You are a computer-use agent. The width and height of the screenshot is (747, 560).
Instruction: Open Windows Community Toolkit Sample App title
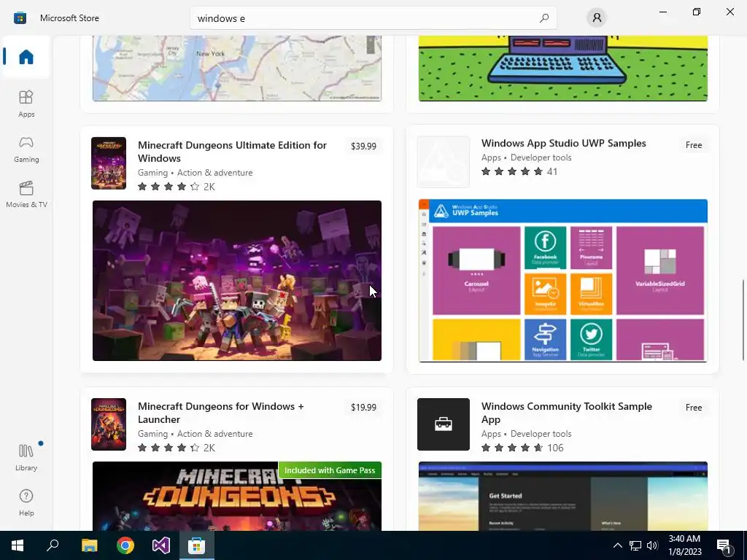[566, 413]
